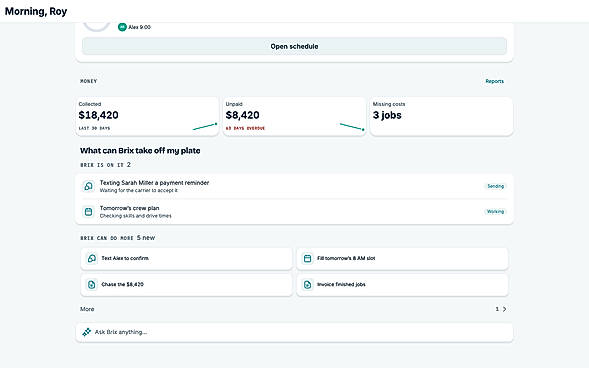Viewport: 589px width, 368px height.
Task: Open the Tomorrow's crew plan row
Action: pyautogui.click(x=294, y=212)
